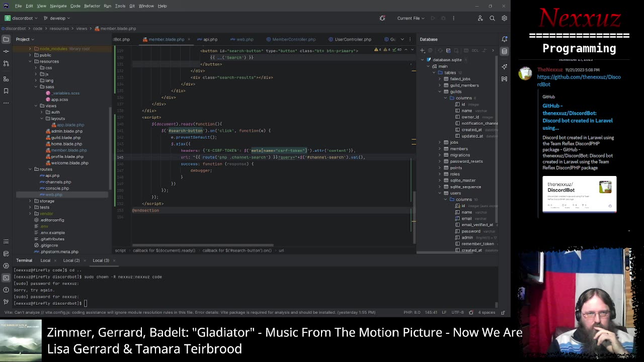
Task: Open the github.com/thenexxuz/DiscordBot link
Action: (x=579, y=80)
